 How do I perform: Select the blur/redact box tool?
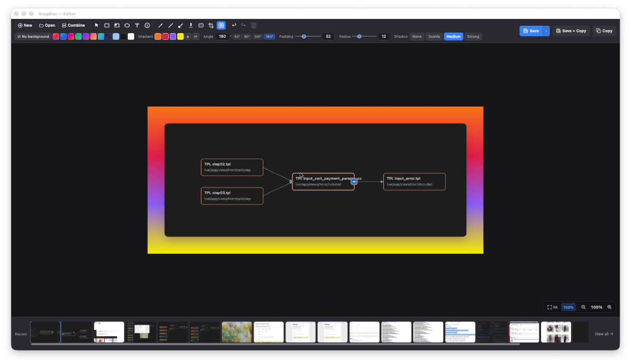pos(201,25)
